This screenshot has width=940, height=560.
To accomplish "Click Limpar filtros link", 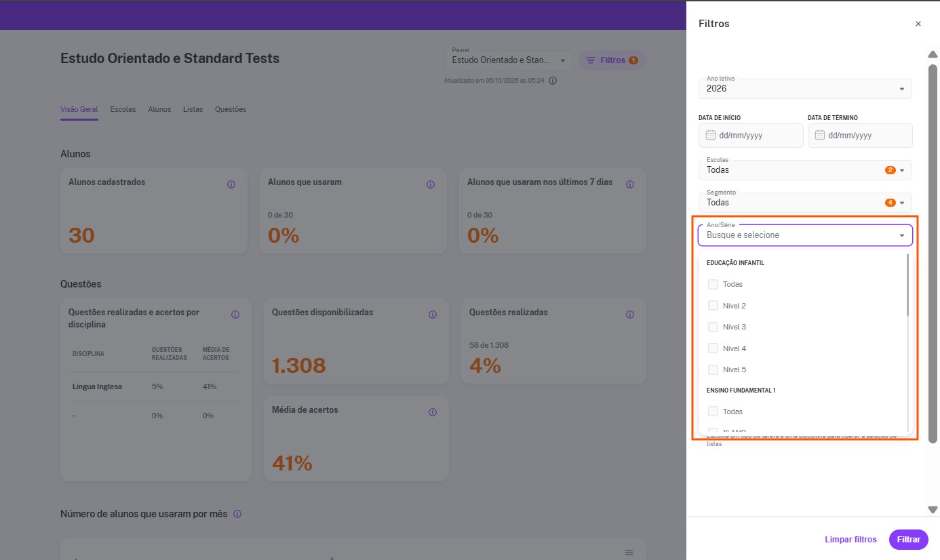I will [850, 540].
